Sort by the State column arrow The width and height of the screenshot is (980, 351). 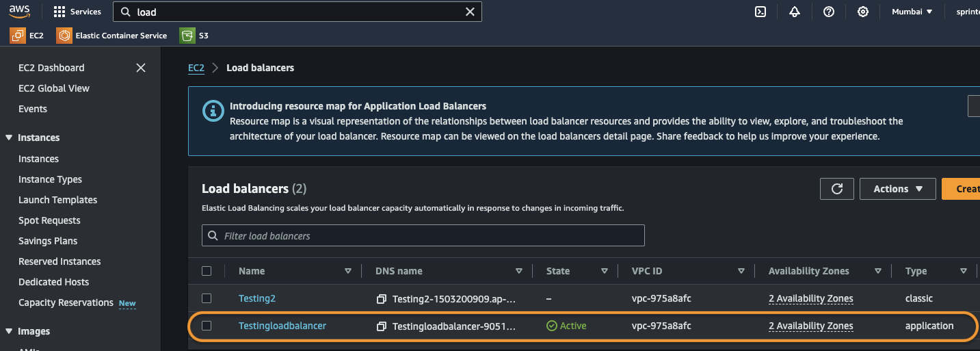click(605, 271)
